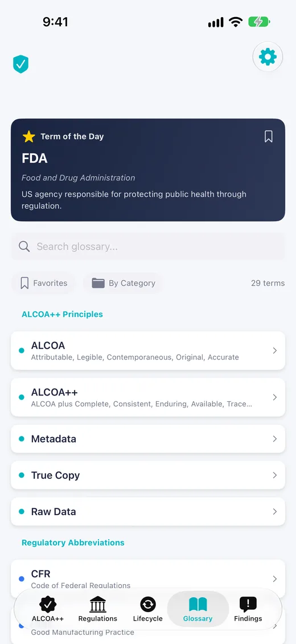This screenshot has height=644, width=296.
Task: Toggle the Favorites filter
Action: (x=43, y=283)
